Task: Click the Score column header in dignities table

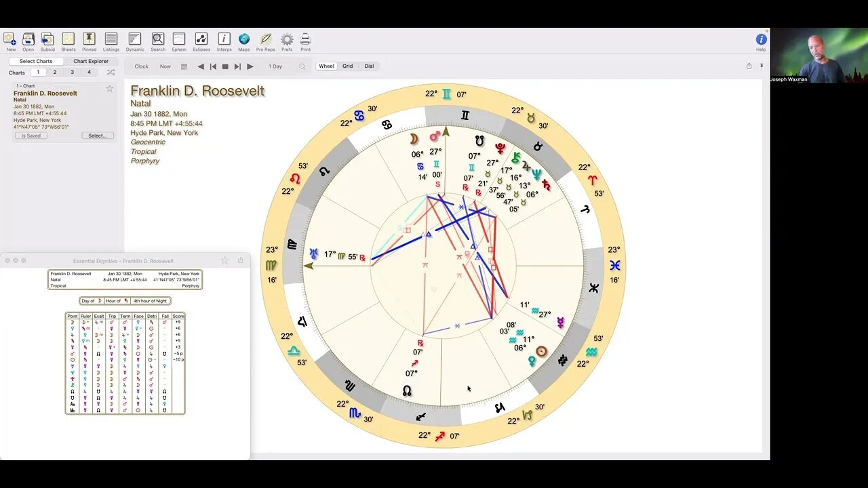Action: [178, 316]
